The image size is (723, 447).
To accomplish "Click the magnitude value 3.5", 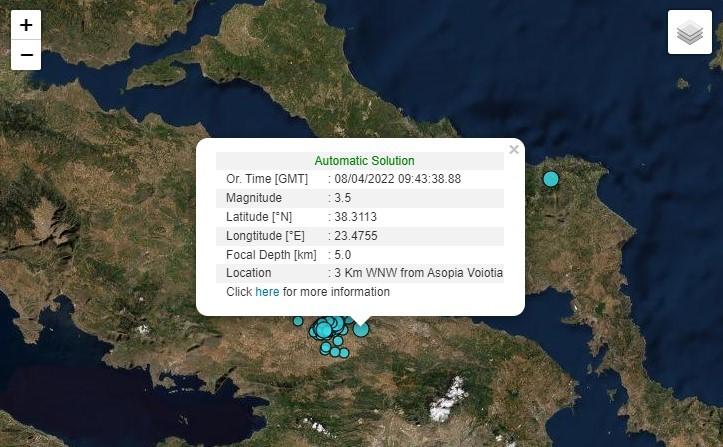I will (343, 198).
